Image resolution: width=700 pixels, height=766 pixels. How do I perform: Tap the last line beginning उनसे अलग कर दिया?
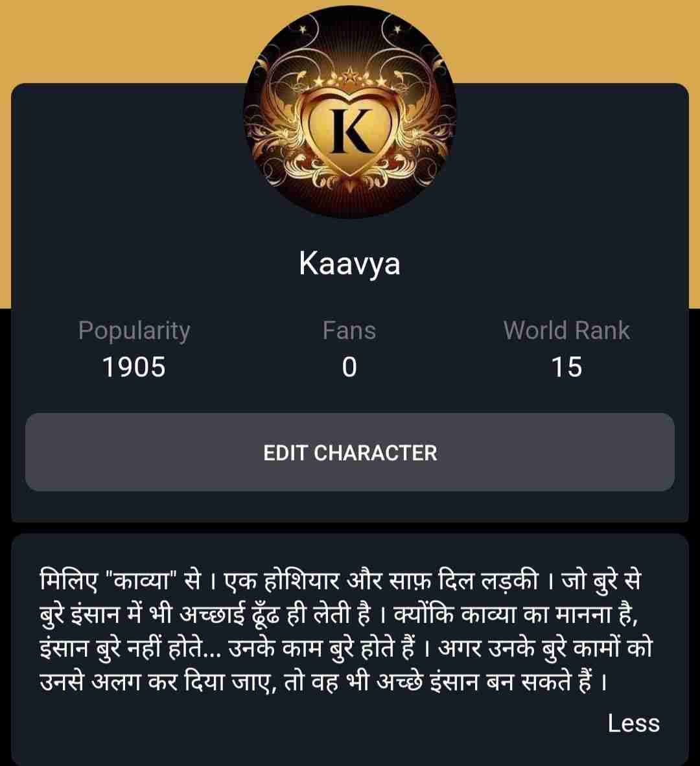pos(323,682)
